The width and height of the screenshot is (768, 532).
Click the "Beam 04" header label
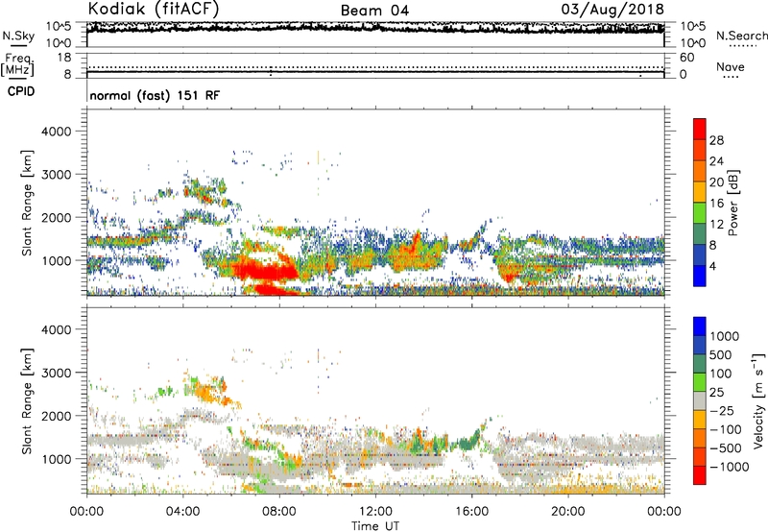[x=374, y=11]
